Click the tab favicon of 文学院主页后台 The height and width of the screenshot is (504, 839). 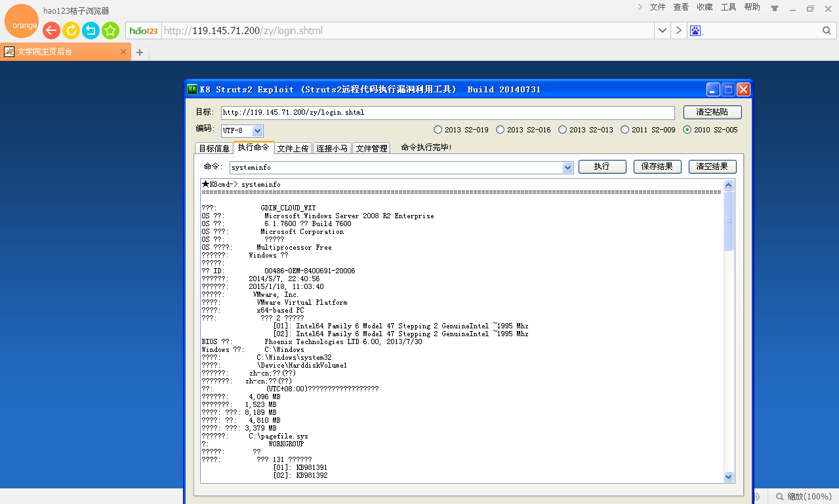tap(9, 52)
